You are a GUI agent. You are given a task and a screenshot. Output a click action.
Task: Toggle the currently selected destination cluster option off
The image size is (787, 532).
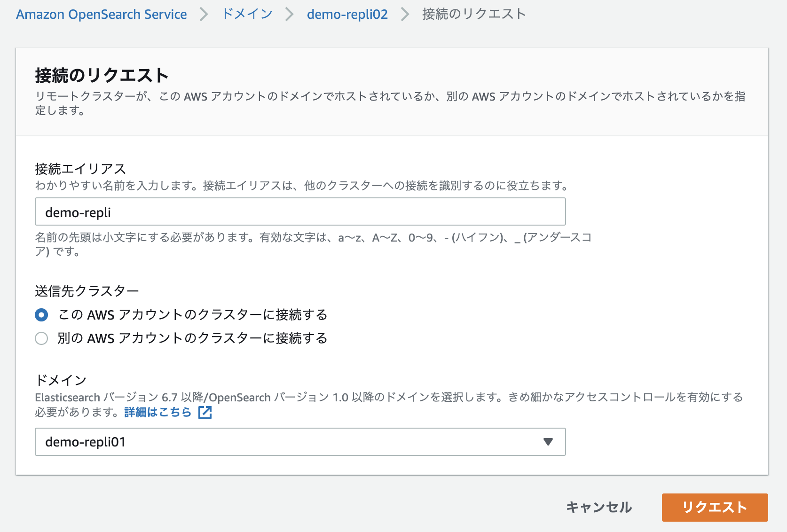point(41,315)
